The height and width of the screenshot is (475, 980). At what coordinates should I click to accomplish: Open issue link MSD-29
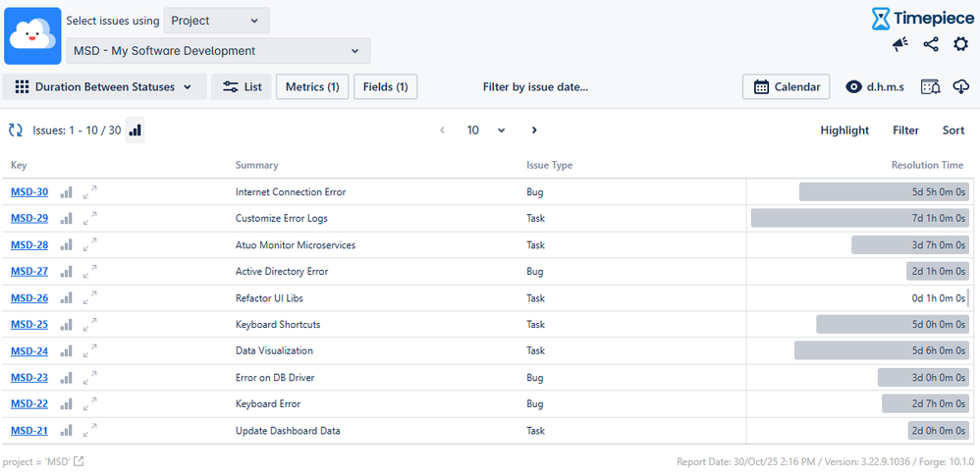point(29,219)
